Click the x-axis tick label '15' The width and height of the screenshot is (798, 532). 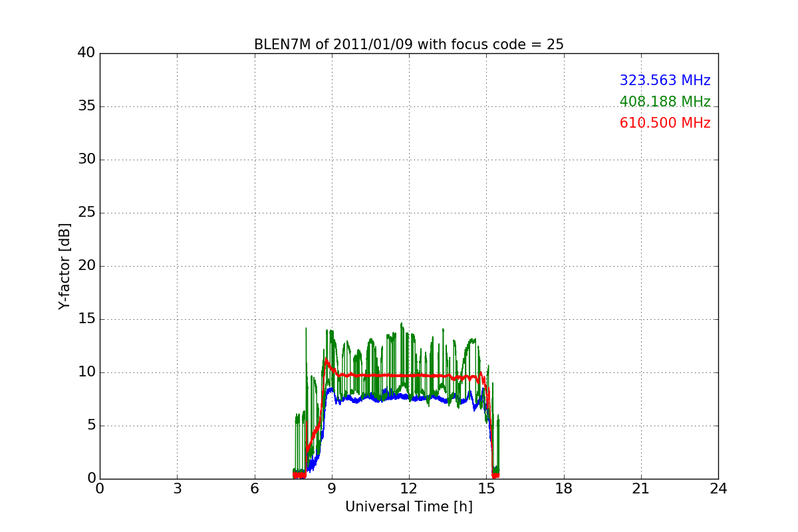tap(486, 489)
